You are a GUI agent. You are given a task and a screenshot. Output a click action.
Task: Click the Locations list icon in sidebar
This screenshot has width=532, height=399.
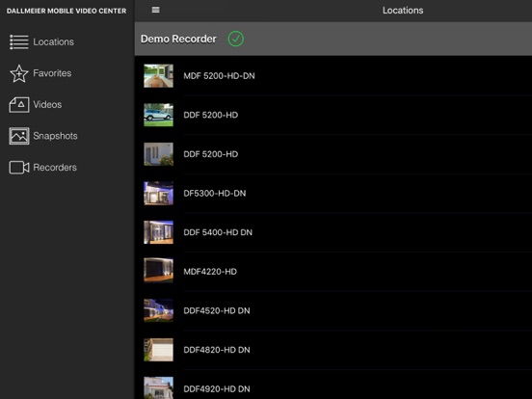click(x=19, y=42)
